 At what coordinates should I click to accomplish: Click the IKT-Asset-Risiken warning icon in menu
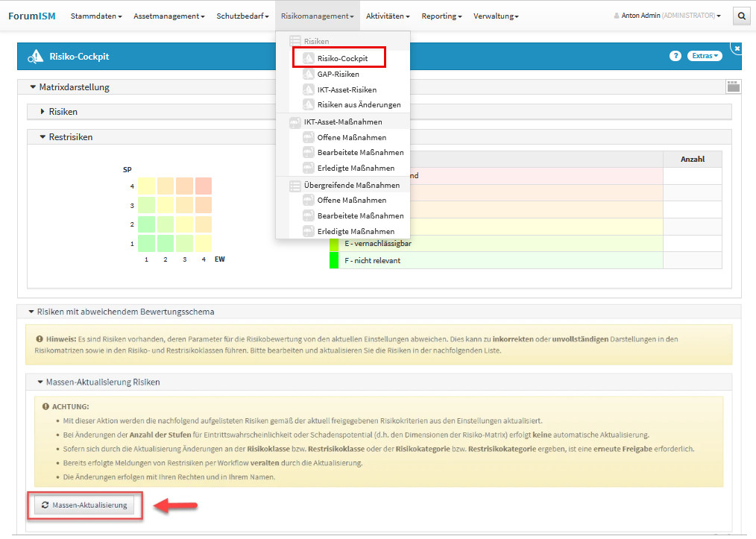click(308, 89)
